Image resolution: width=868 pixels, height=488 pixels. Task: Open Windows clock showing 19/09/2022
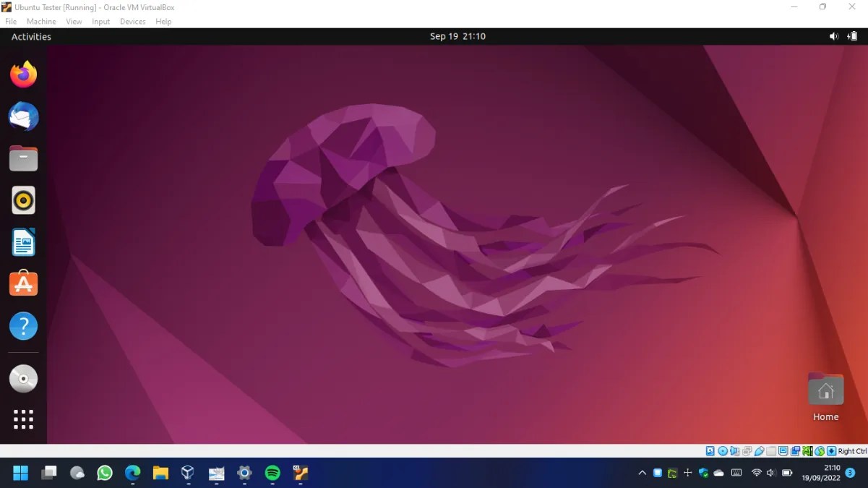(820, 473)
